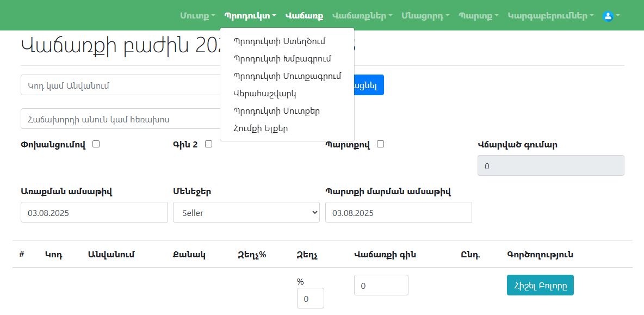Open the Վաճառքներ navbar dropdown
This screenshot has width=644, height=315.
[x=362, y=16]
